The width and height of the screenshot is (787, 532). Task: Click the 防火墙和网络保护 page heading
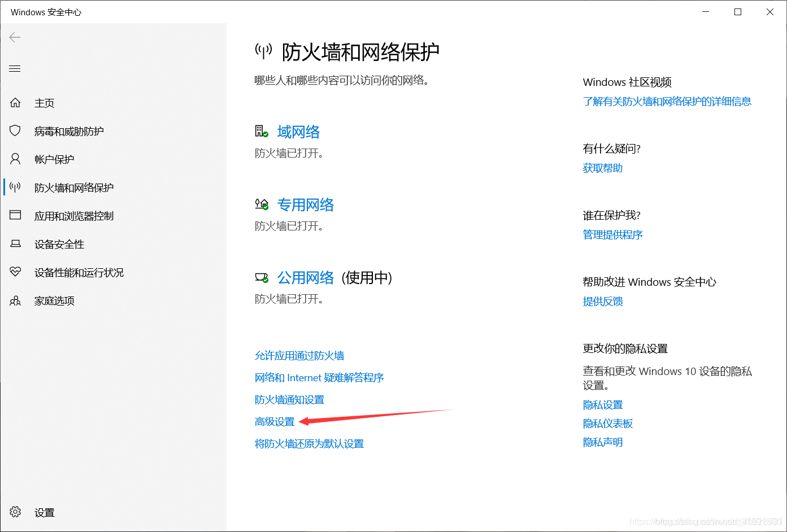[360, 52]
